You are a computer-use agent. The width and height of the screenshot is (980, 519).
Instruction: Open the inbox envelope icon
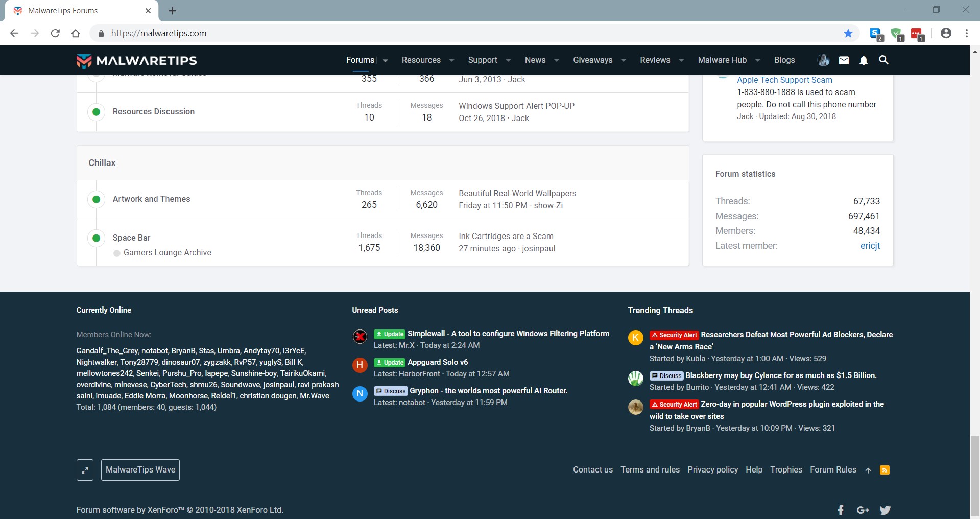pyautogui.click(x=844, y=60)
